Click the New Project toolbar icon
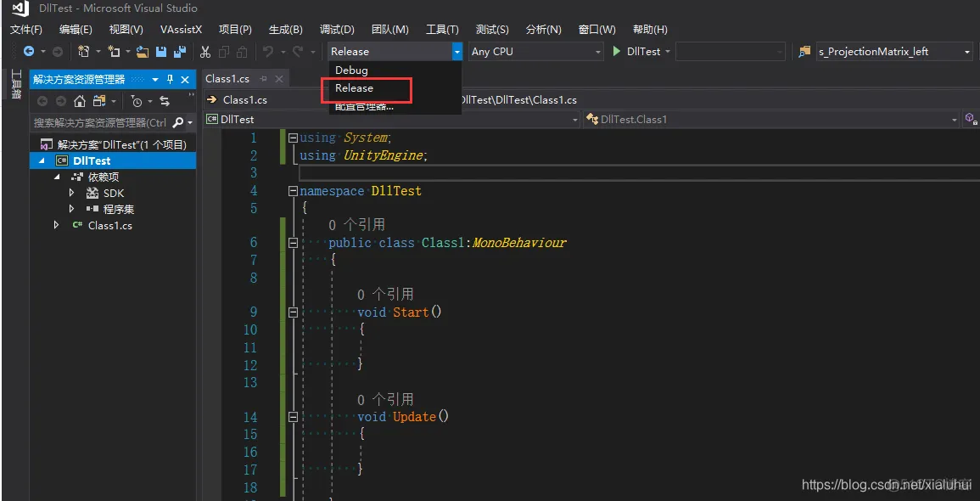 point(83,52)
